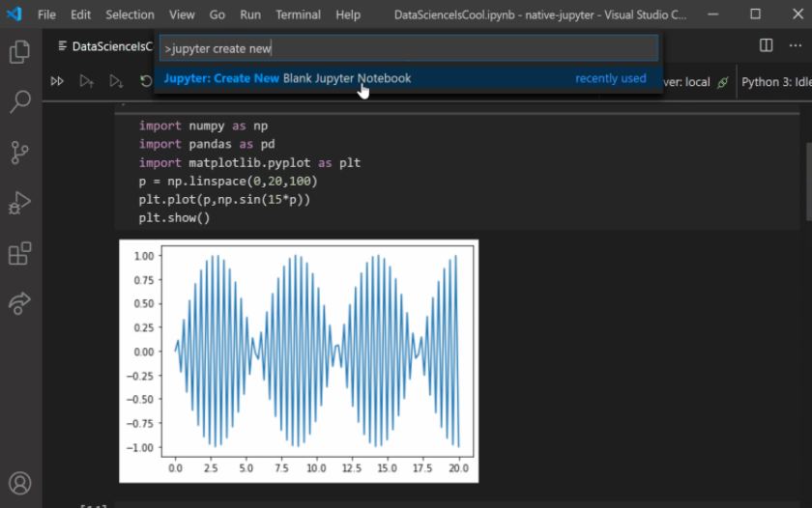Click the vertical scrollbar thumb of the notebook
The height and width of the screenshot is (508, 812).
click(x=809, y=181)
